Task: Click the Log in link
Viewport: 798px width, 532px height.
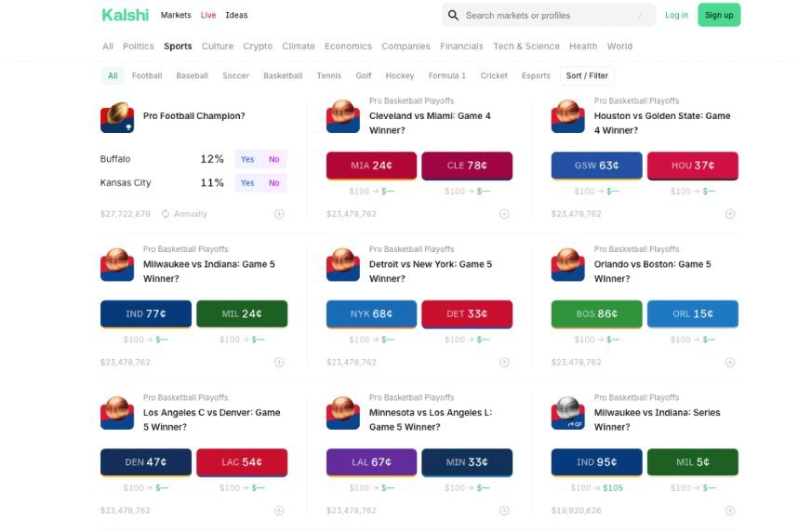Action: (676, 15)
